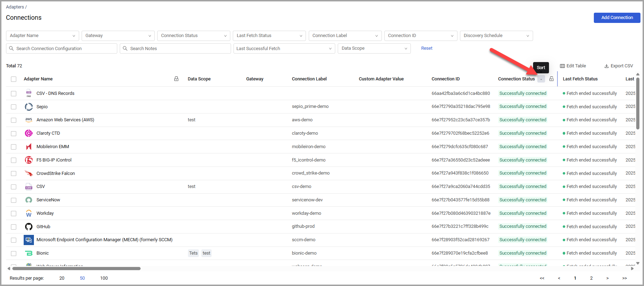The image size is (644, 286).
Task: Check the GitHub row checkbox
Action: (13, 227)
